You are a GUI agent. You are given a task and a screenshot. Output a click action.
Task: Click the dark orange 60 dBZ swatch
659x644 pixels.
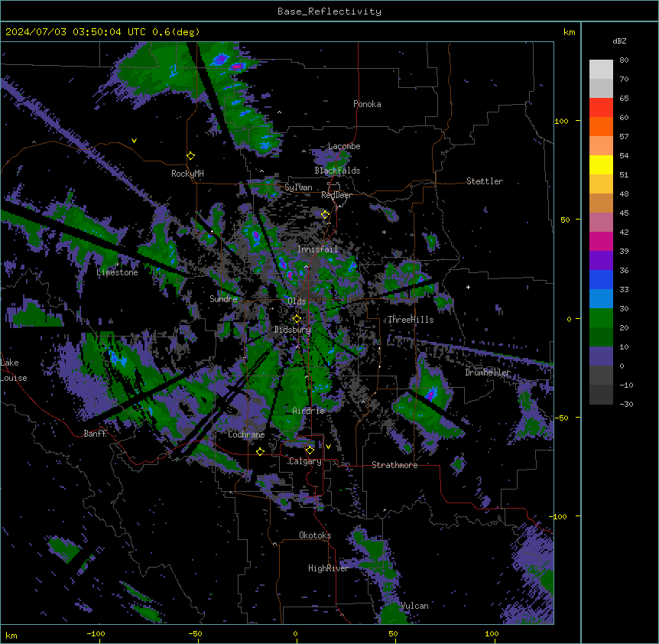pos(601,126)
